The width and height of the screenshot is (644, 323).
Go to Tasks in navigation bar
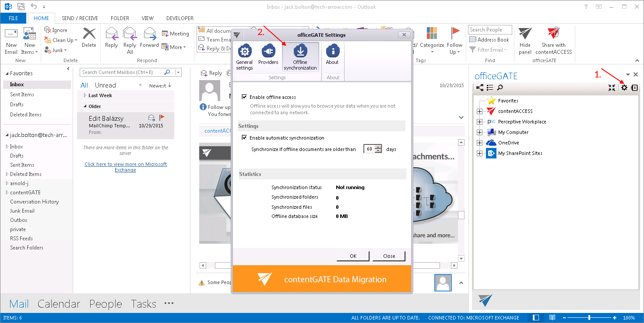point(144,304)
